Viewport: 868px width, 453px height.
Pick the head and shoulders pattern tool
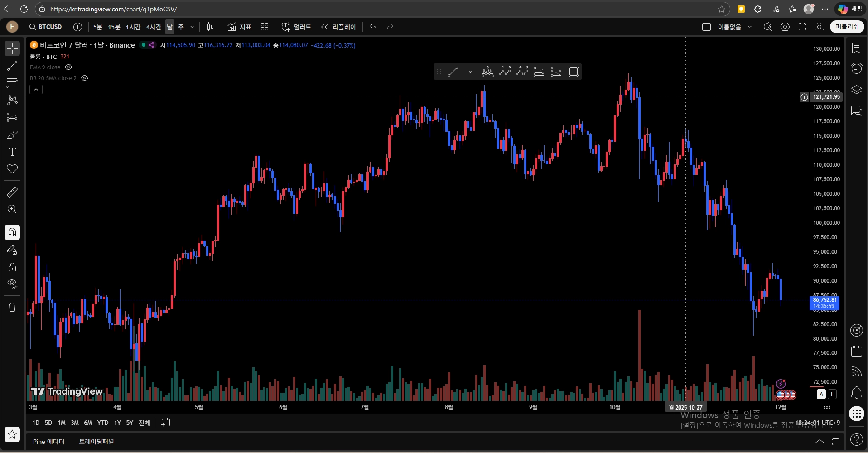click(487, 72)
